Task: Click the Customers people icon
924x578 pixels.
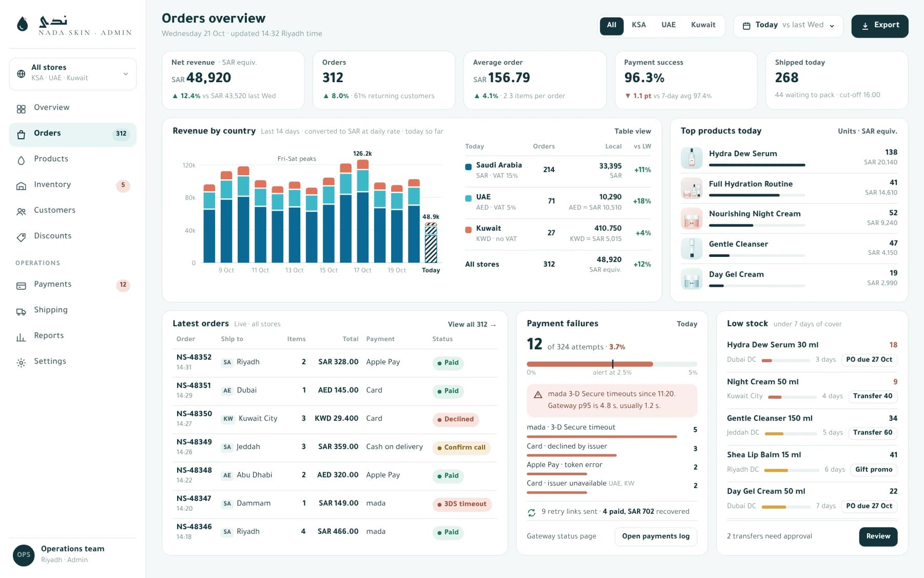Action: click(21, 212)
